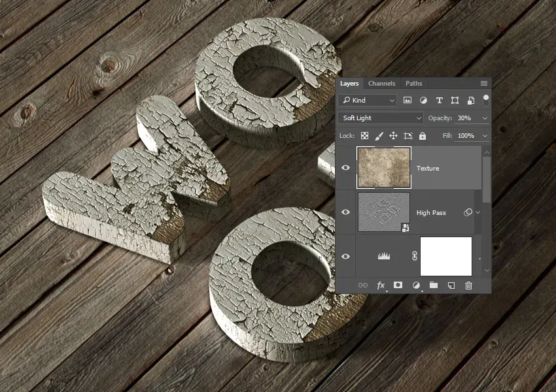Open Layers panel hamburger menu

click(483, 83)
